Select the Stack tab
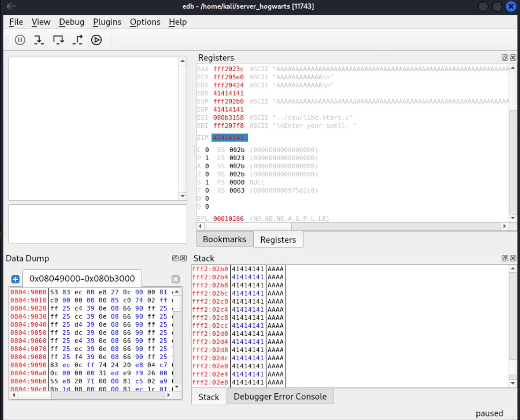 (209, 397)
